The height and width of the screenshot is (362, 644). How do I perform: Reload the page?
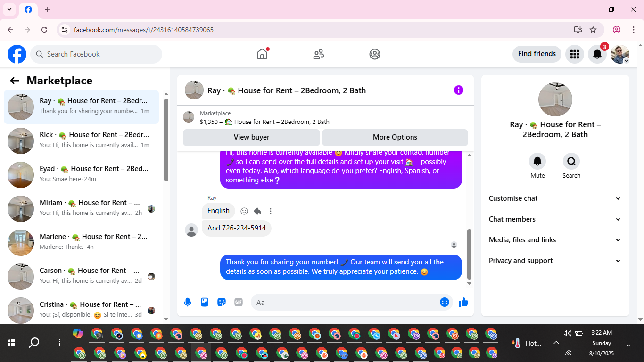[x=44, y=30]
